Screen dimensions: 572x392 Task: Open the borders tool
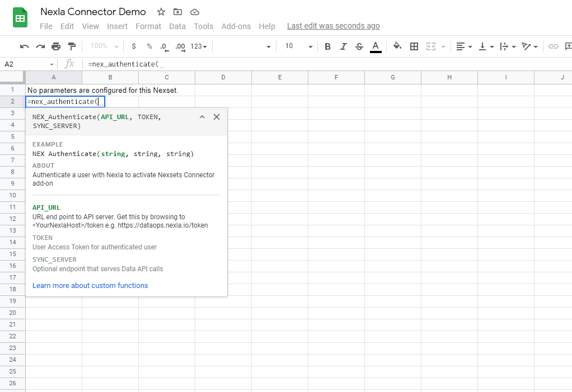(414, 46)
